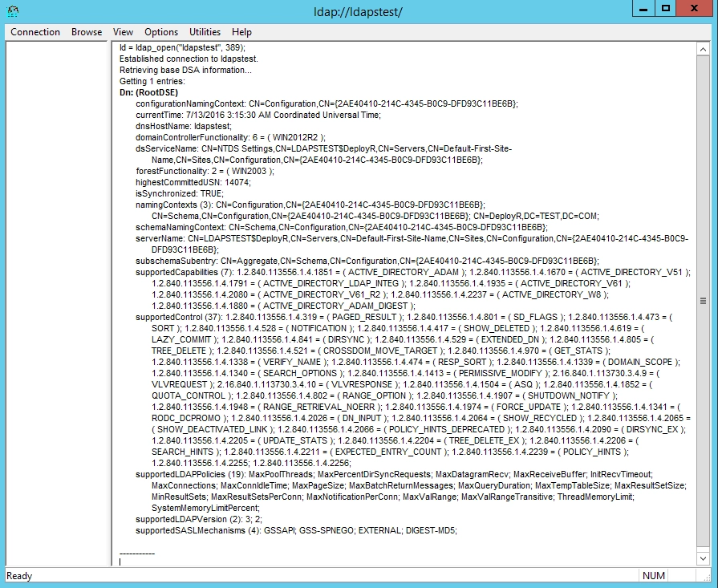
Task: Click the LDP application icon in title bar
Action: tap(13, 11)
